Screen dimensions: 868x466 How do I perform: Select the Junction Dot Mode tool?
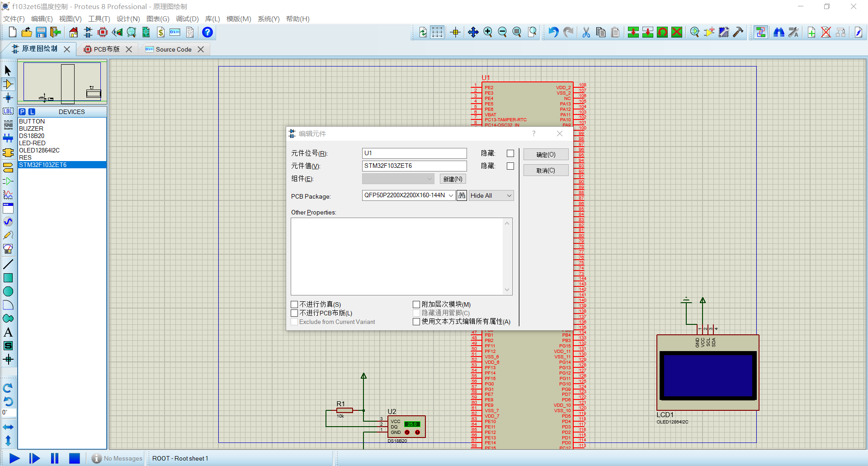pos(8,98)
